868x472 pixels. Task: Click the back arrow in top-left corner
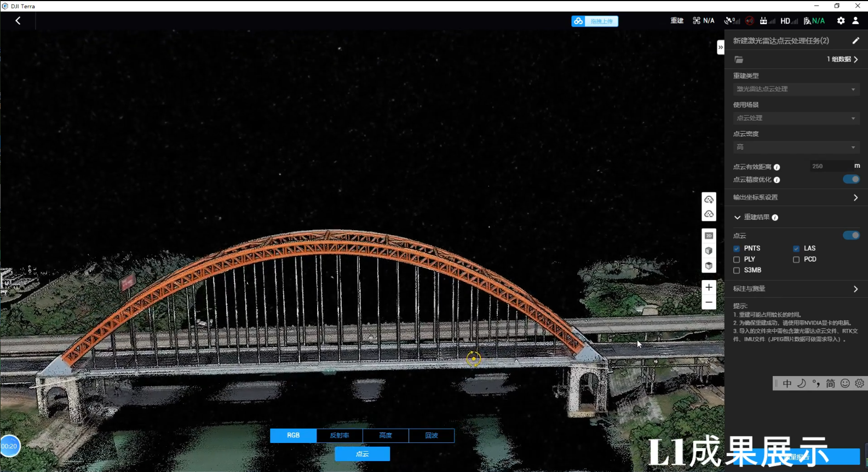point(18,21)
